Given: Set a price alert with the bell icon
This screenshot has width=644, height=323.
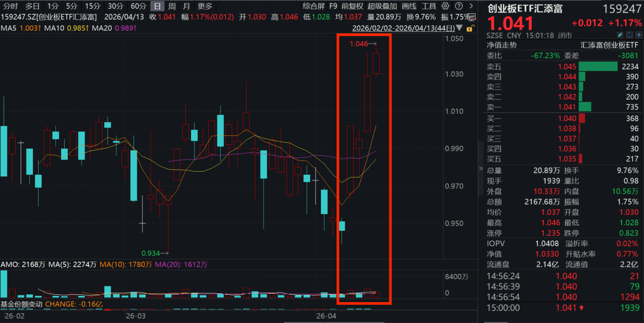Looking at the screenshot, I should click(x=629, y=34).
